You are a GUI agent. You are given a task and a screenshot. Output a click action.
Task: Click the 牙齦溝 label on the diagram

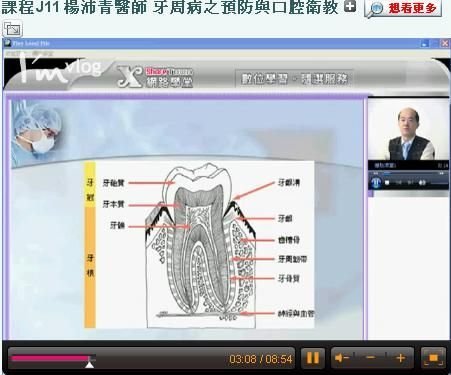289,183
